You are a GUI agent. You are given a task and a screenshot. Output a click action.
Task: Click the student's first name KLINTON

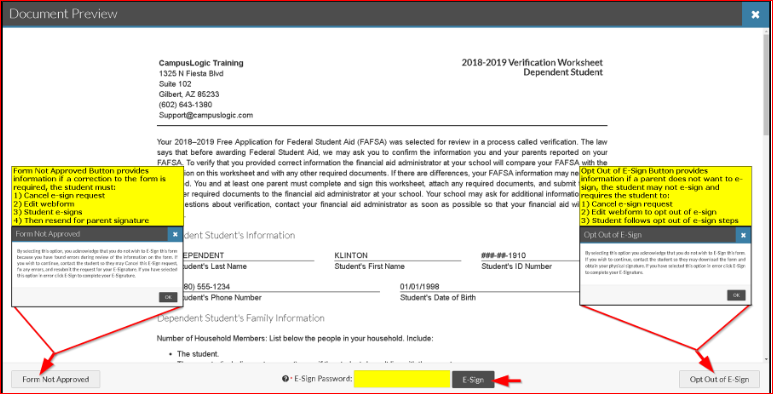point(351,255)
